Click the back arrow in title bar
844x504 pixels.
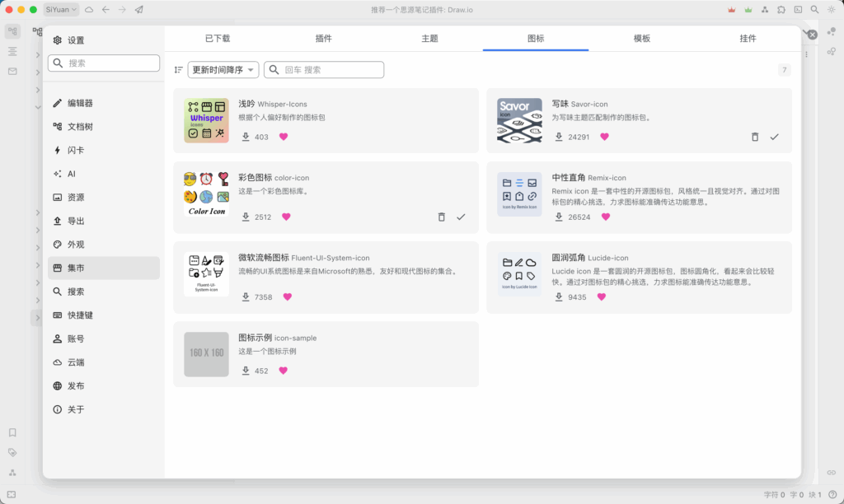[105, 10]
